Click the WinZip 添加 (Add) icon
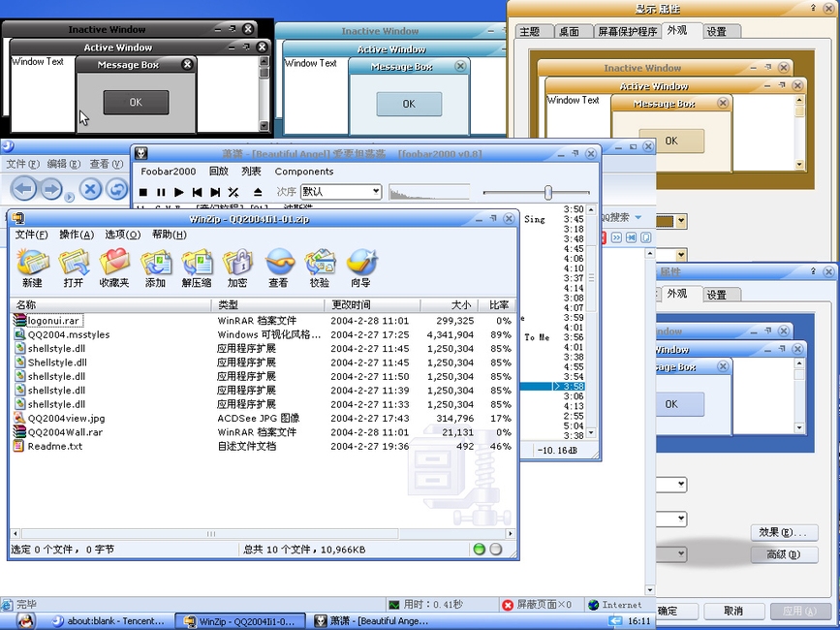Image resolution: width=840 pixels, height=630 pixels. click(155, 268)
